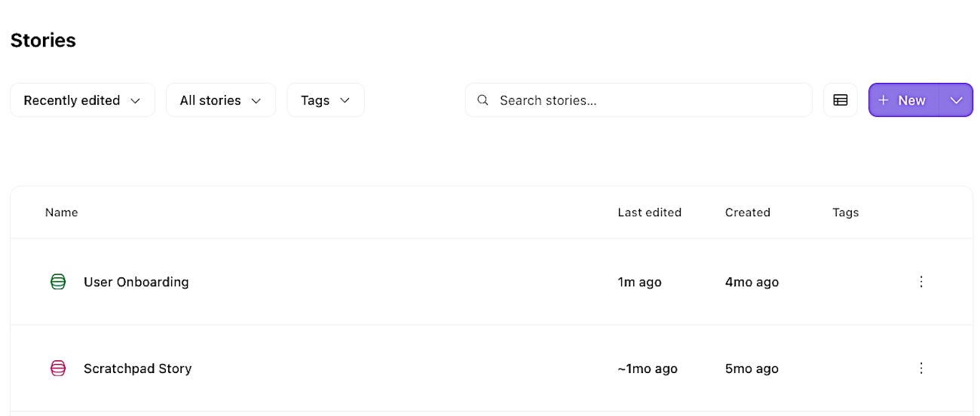The width and height of the screenshot is (980, 416).
Task: Open the Scratchpad Story
Action: pos(138,369)
